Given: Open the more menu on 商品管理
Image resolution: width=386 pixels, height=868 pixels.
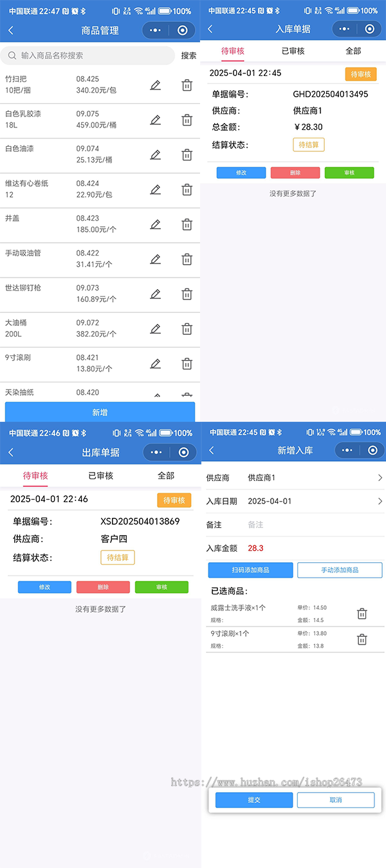Looking at the screenshot, I should pos(155,30).
